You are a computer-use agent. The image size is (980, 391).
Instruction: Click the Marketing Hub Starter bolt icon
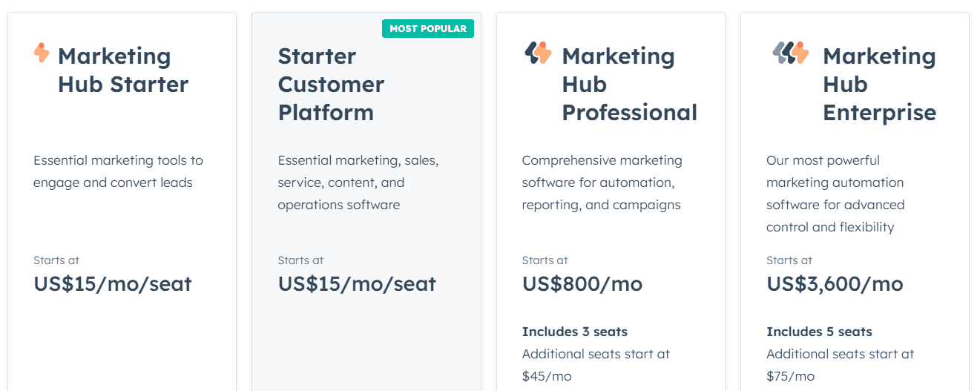point(42,53)
